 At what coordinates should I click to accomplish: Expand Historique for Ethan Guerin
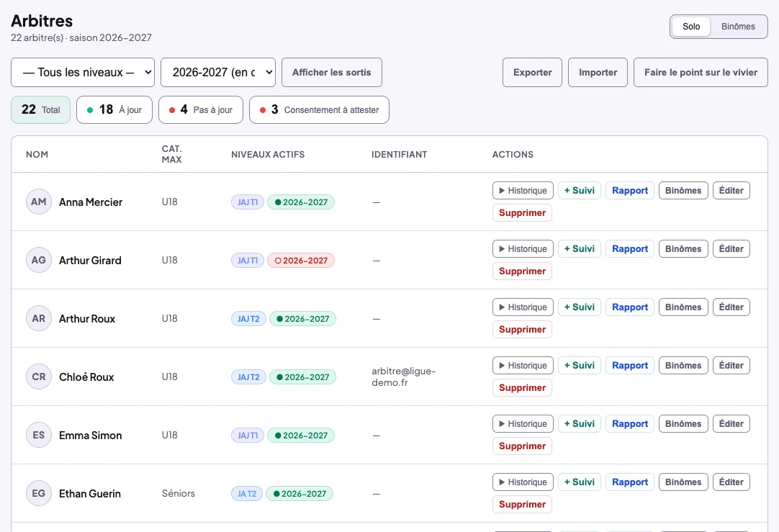[x=523, y=482]
